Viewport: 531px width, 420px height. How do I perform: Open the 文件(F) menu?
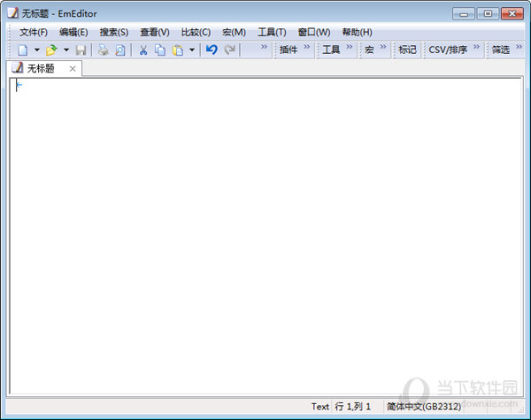34,32
